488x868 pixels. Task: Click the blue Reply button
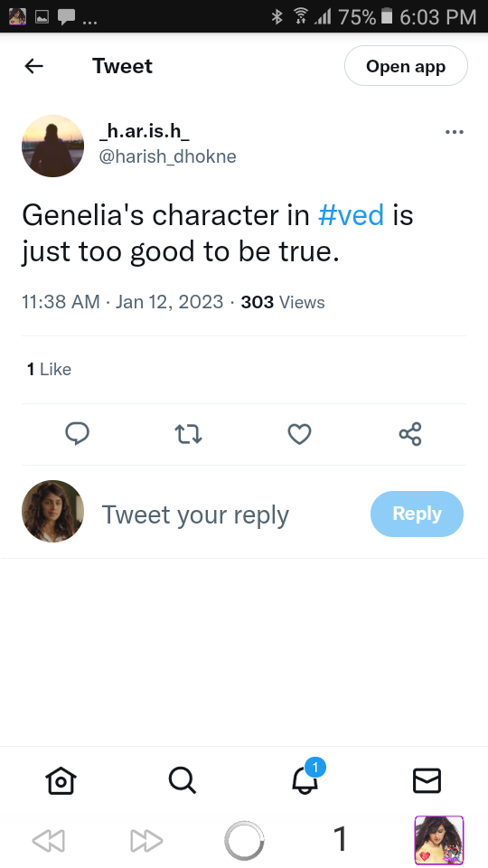[417, 514]
